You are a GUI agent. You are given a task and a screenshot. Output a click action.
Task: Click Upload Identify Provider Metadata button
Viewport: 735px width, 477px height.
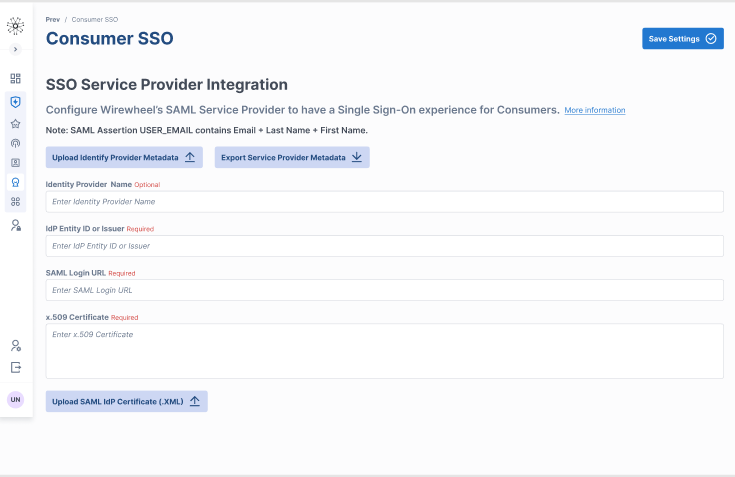(124, 157)
